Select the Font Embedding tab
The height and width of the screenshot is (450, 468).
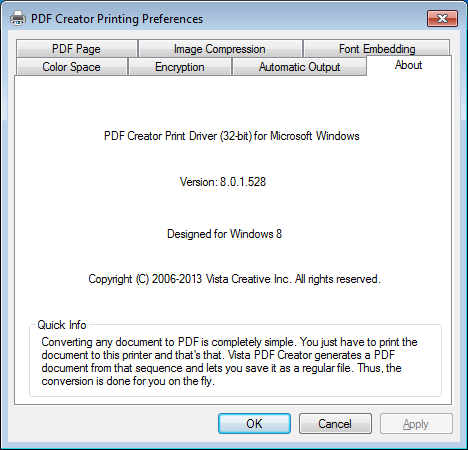[x=377, y=49]
